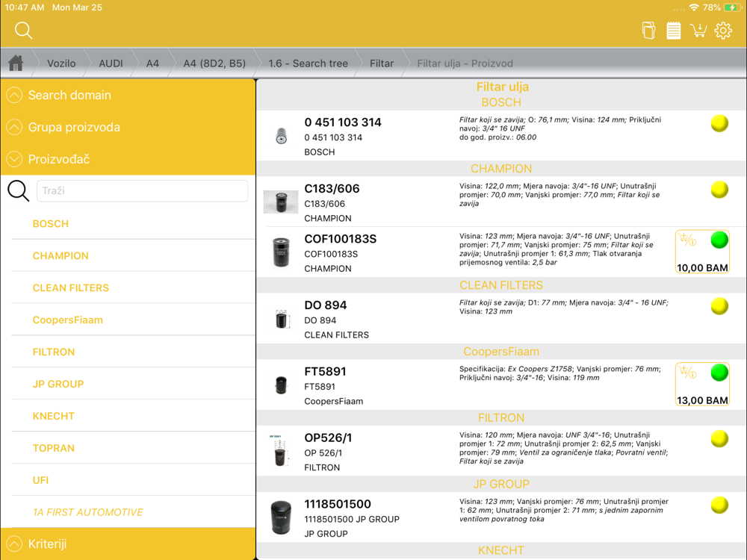Open the search magnifier in top bar

[x=23, y=31]
